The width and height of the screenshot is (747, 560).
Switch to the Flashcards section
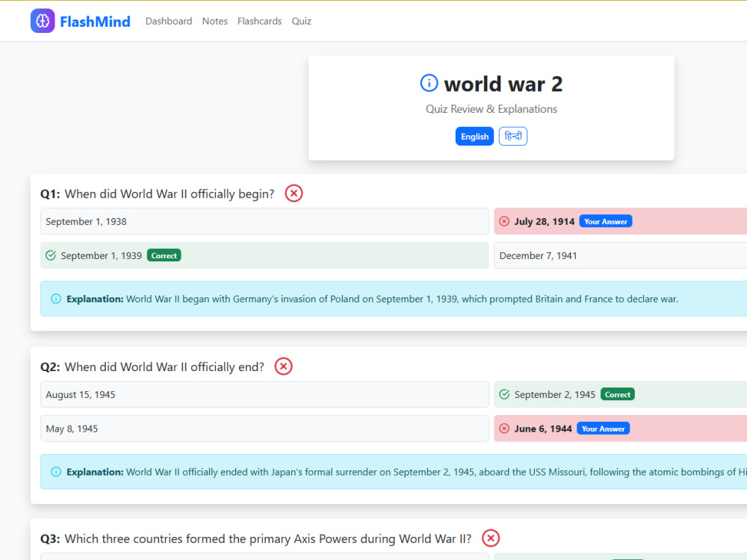tap(260, 21)
